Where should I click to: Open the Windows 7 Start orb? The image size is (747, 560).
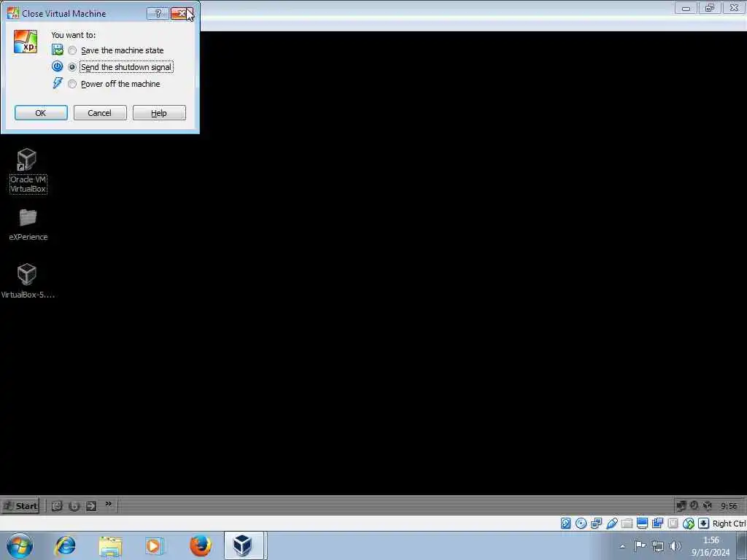click(20, 545)
